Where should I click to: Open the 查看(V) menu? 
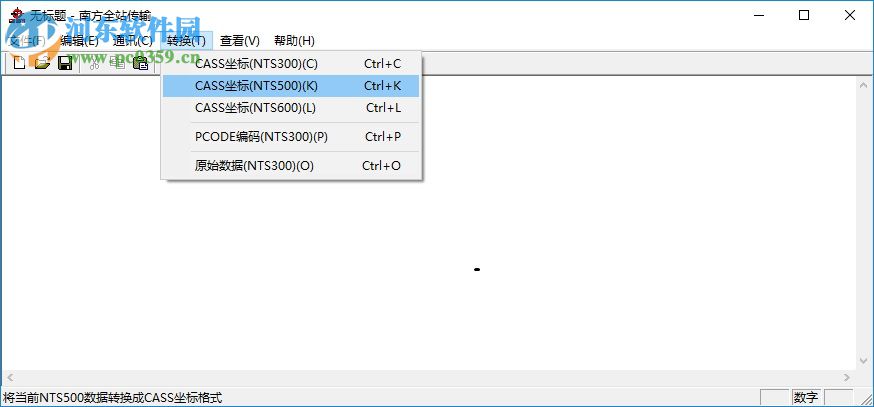pyautogui.click(x=240, y=41)
